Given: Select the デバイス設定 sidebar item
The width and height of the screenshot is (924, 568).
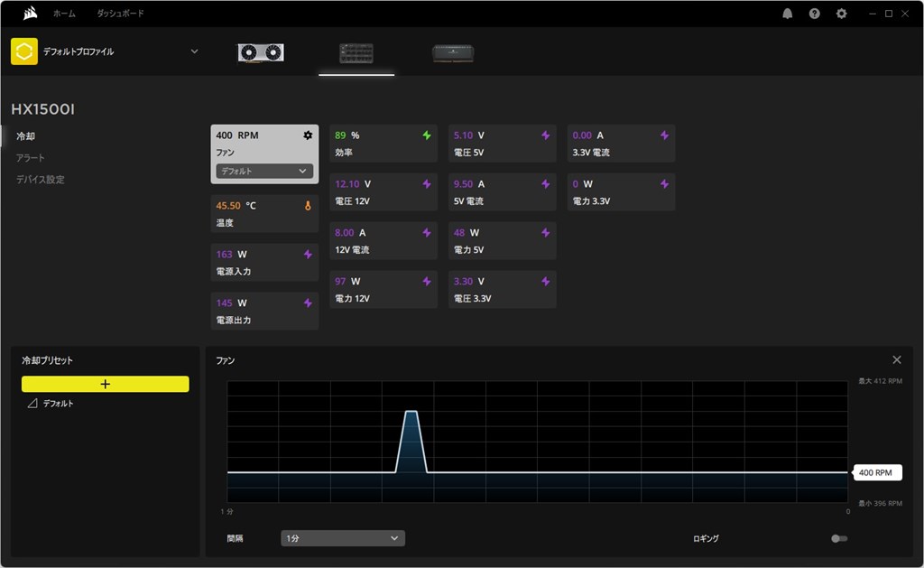Looking at the screenshot, I should tap(40, 180).
